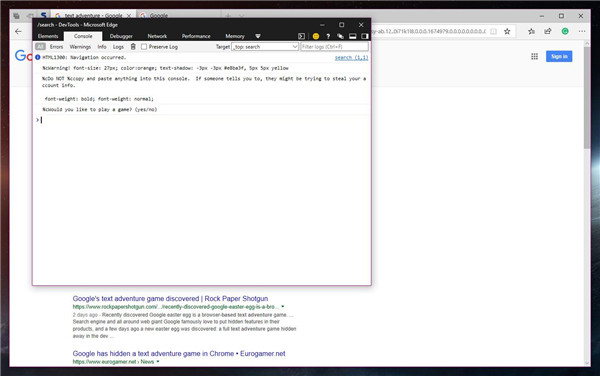Open Edge Settings and more menu
The image size is (600, 376).
tap(582, 31)
